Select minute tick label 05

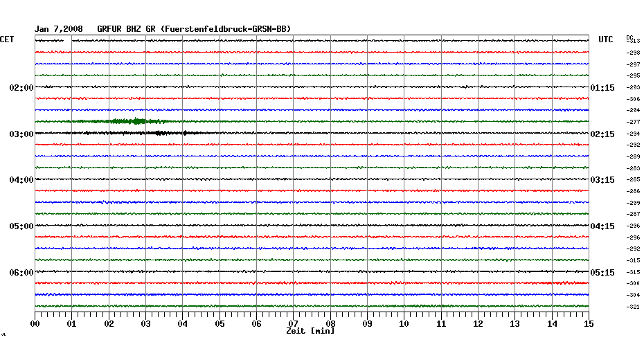click(x=220, y=324)
